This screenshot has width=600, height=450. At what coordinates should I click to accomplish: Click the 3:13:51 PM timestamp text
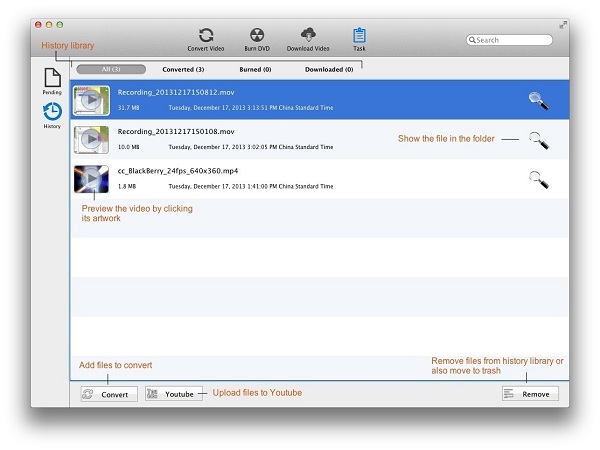[251, 108]
